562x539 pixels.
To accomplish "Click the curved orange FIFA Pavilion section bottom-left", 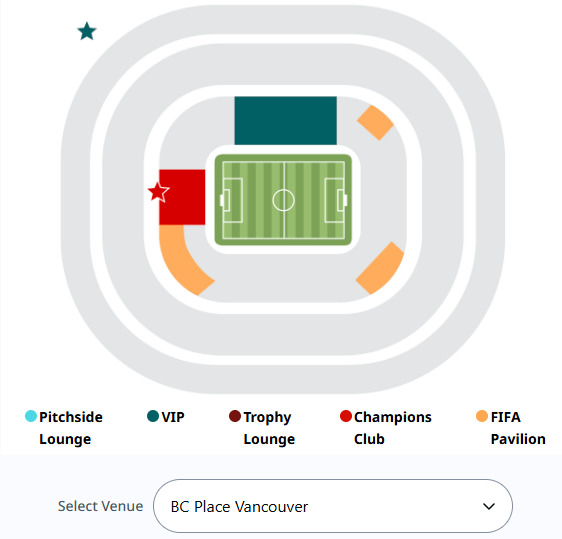I will click(x=182, y=263).
